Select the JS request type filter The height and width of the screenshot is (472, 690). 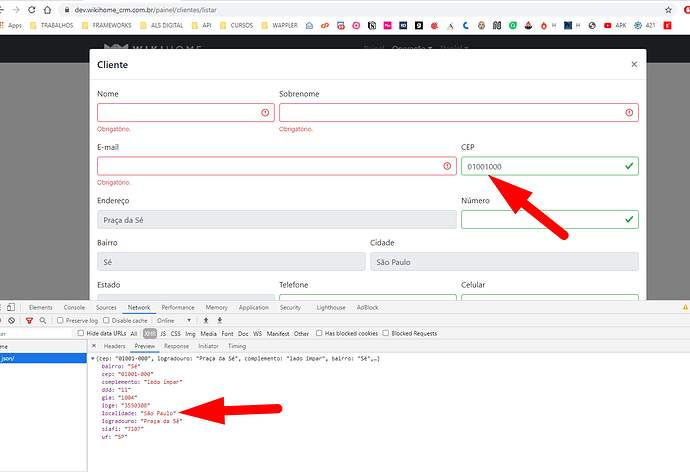click(163, 333)
